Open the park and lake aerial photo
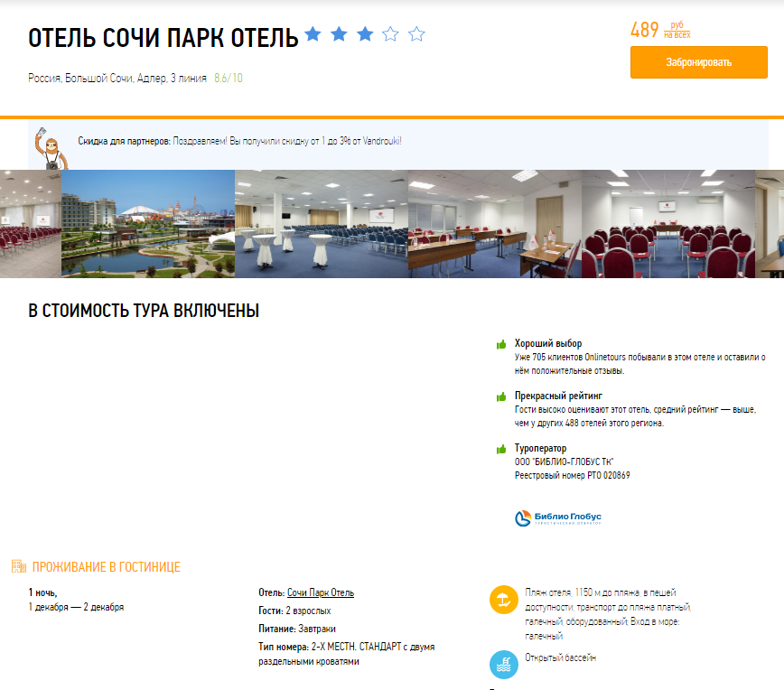 coord(148,224)
